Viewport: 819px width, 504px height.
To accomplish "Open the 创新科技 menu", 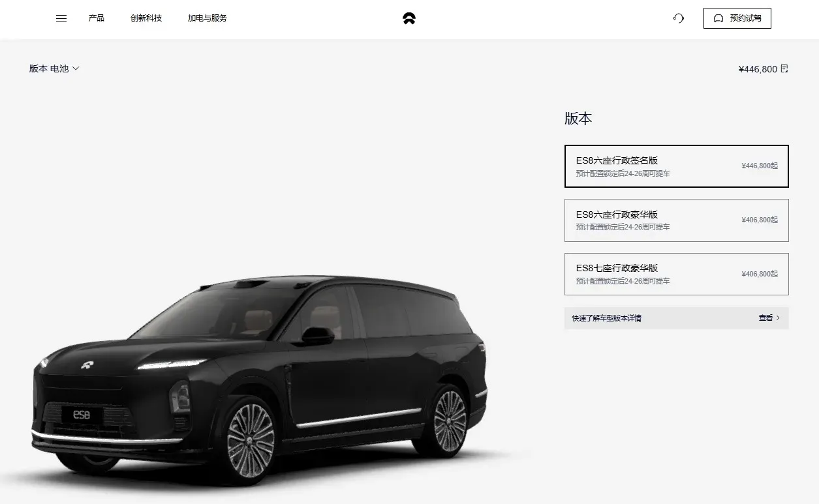I will (146, 18).
